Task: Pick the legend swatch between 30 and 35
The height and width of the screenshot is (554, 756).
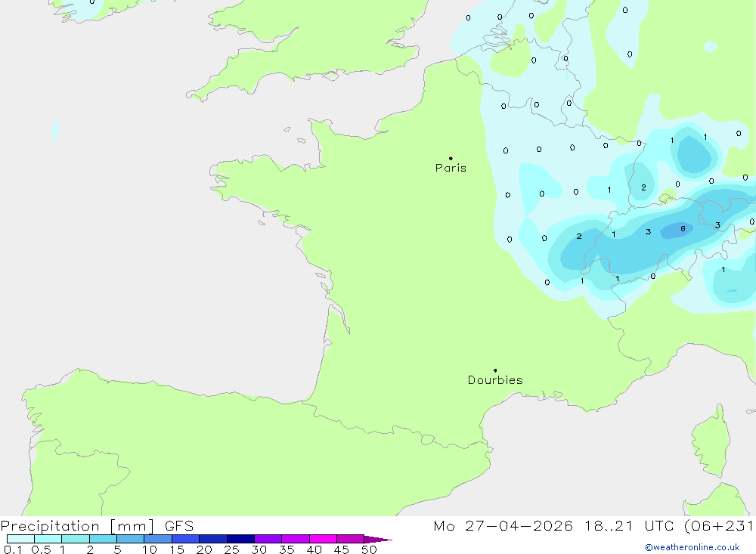Action: coord(268,539)
